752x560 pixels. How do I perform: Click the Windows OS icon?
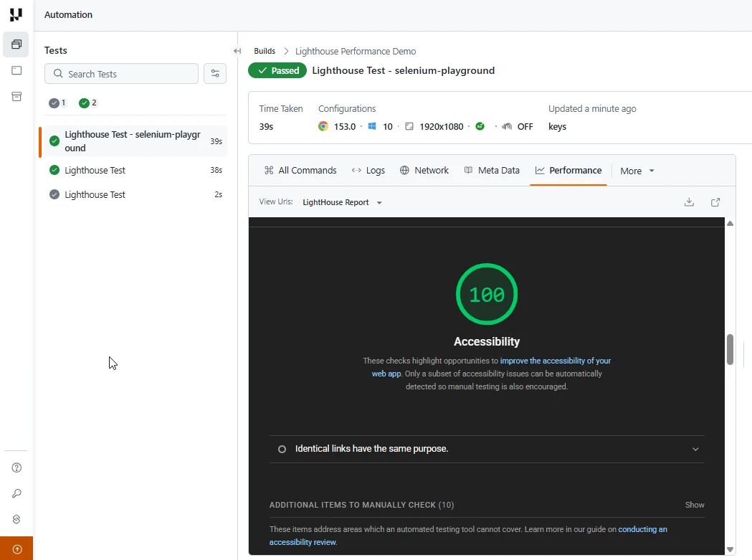371,126
